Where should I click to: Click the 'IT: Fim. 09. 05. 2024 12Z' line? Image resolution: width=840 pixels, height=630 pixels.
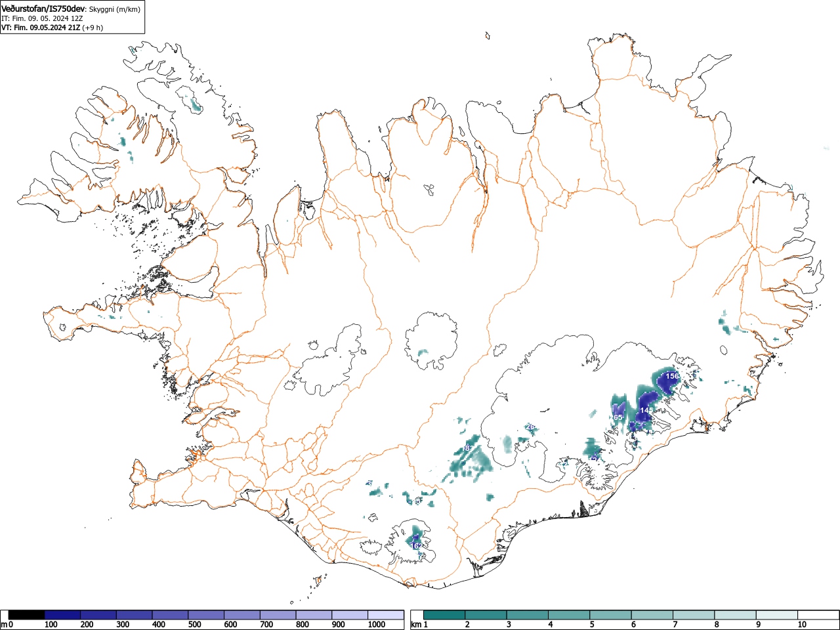tap(42, 18)
